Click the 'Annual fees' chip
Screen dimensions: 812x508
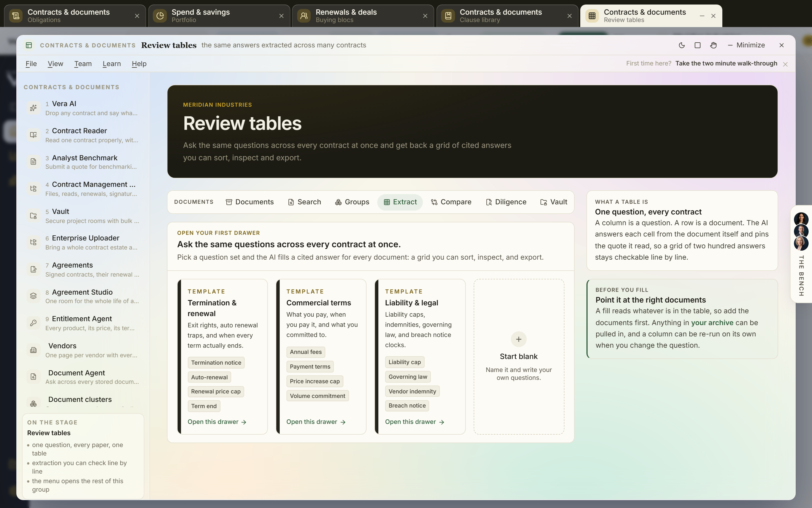coord(306,352)
